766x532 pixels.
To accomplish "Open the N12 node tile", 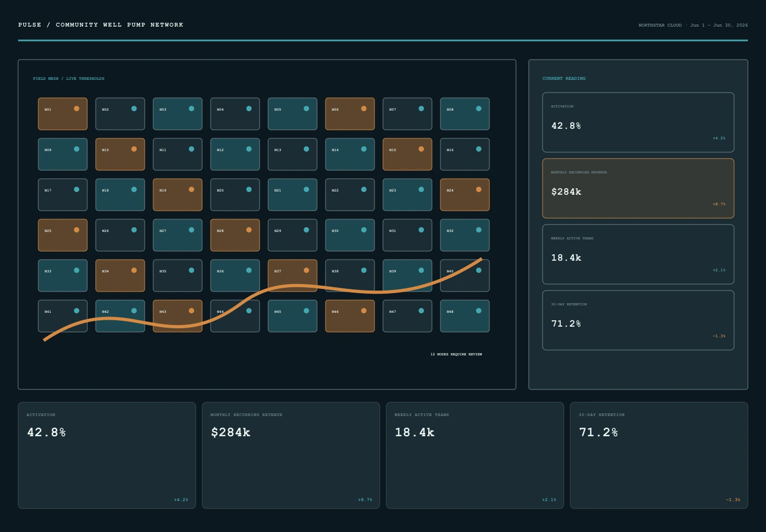I will 235,154.
